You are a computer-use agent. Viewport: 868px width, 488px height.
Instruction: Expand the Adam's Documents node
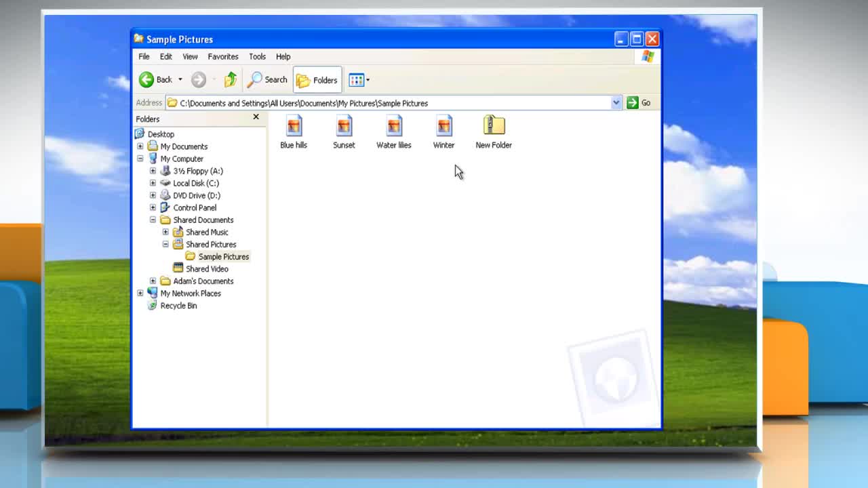[153, 281]
